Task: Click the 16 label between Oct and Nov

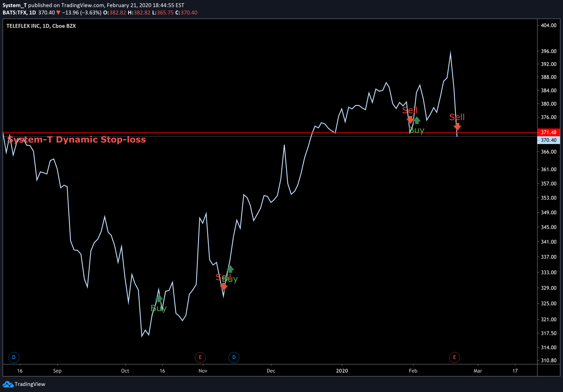Action: click(x=162, y=371)
